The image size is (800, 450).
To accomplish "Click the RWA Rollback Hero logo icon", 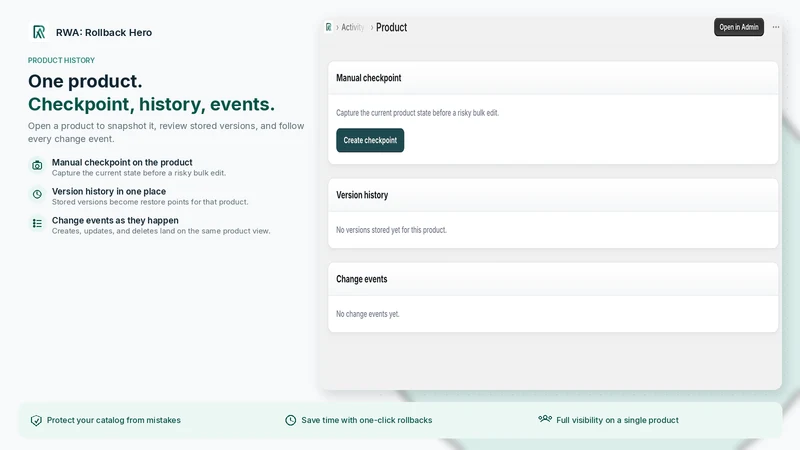I will pos(39,32).
